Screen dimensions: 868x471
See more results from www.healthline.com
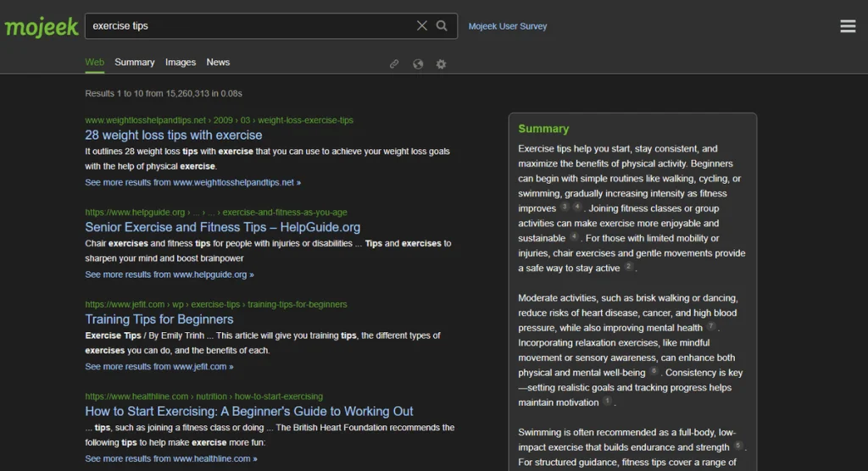171,459
